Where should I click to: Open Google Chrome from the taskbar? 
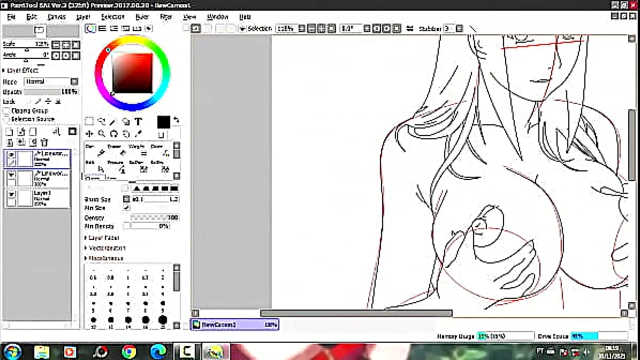tap(129, 352)
